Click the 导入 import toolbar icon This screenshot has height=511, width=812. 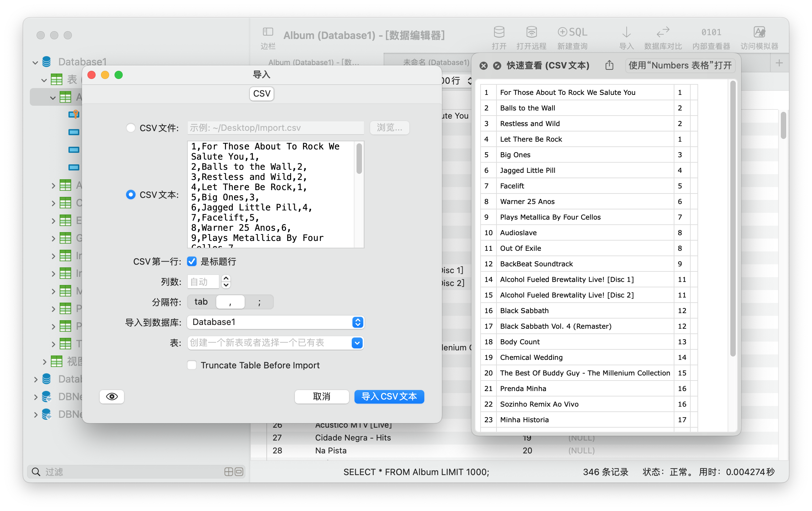[x=626, y=32]
